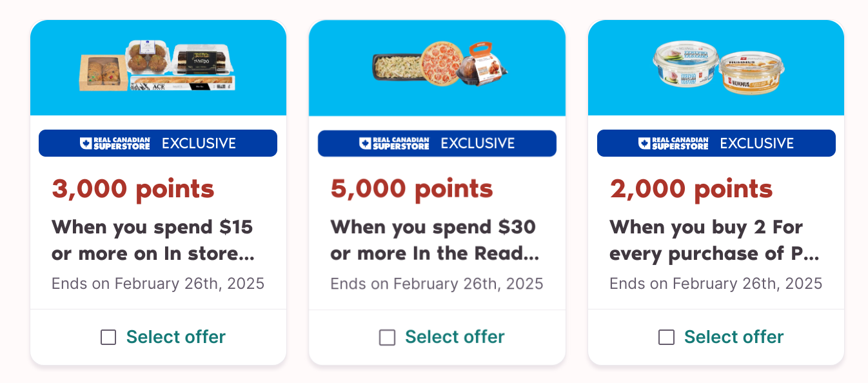Expand "When you buy 2" offer description

(714, 241)
